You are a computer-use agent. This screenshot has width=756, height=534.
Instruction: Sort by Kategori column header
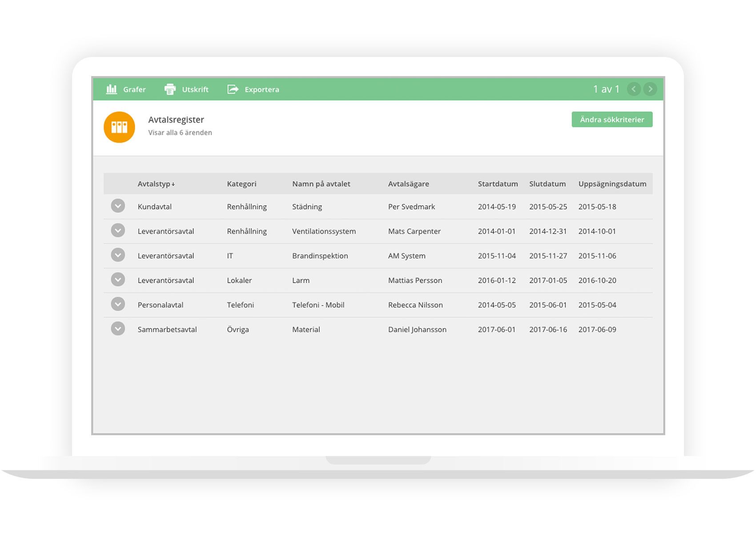(241, 184)
